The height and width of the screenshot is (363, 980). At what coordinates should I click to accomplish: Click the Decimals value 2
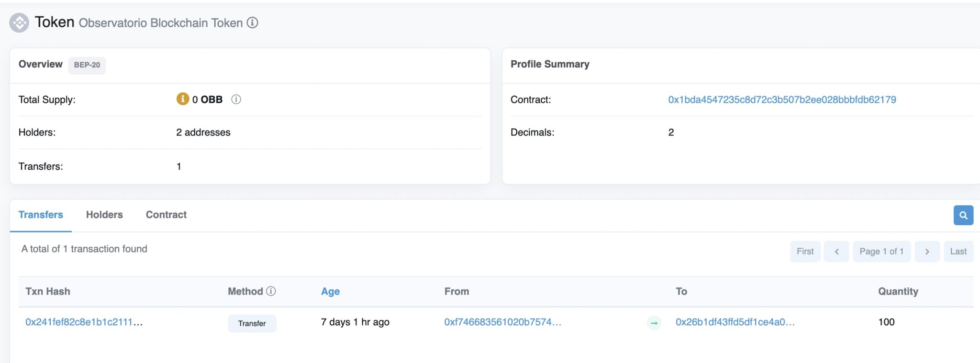point(671,132)
